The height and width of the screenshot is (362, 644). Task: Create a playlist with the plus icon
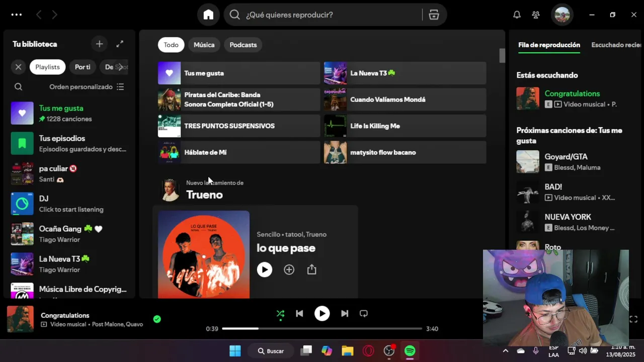click(x=99, y=44)
